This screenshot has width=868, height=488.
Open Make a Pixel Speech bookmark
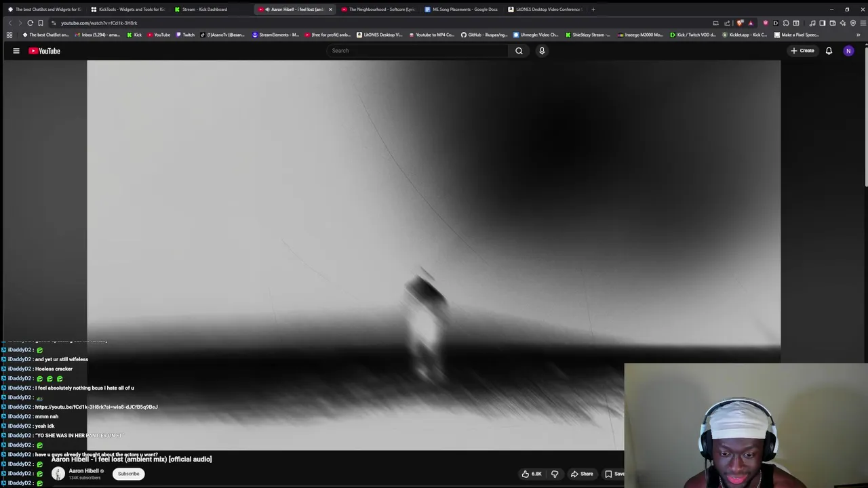(797, 35)
